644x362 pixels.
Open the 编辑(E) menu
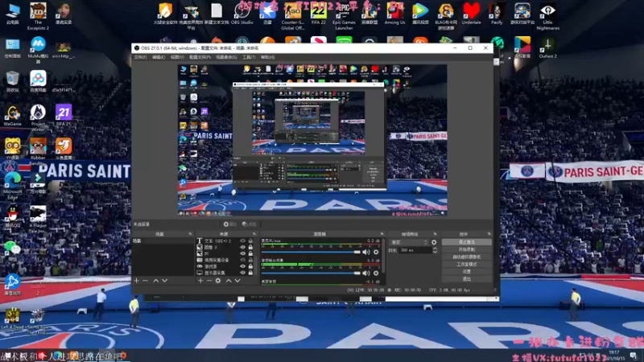pos(159,57)
